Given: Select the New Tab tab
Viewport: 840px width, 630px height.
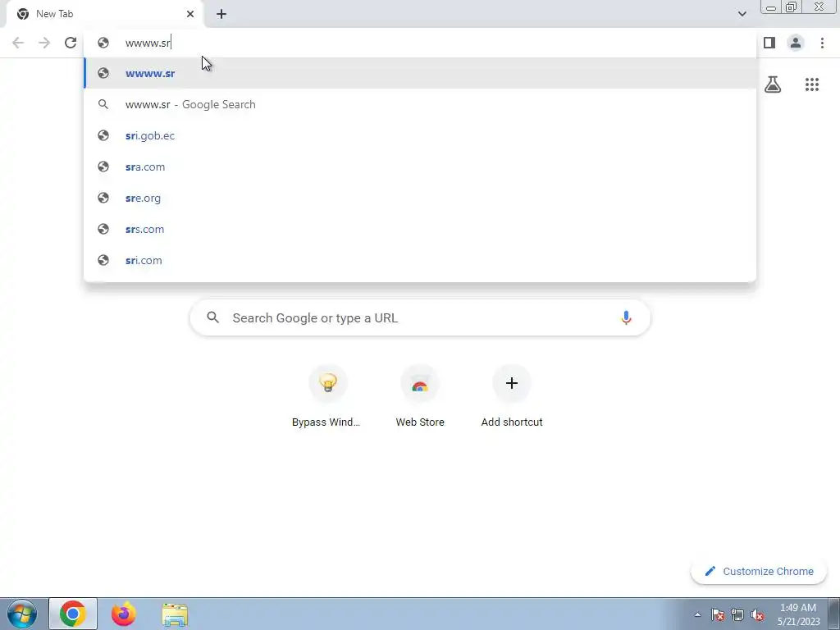Looking at the screenshot, I should (105, 14).
